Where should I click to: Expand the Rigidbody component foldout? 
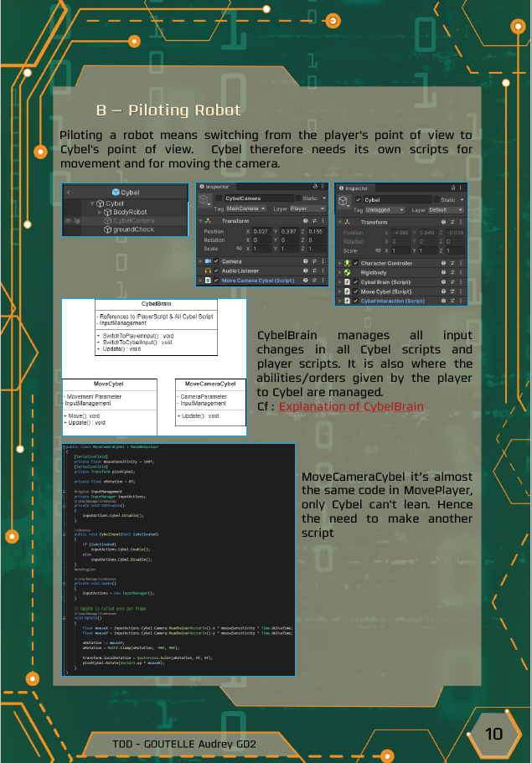(x=339, y=272)
